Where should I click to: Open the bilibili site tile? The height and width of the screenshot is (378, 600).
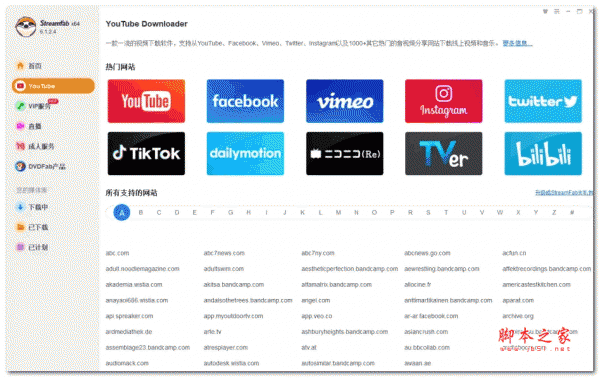(x=543, y=153)
